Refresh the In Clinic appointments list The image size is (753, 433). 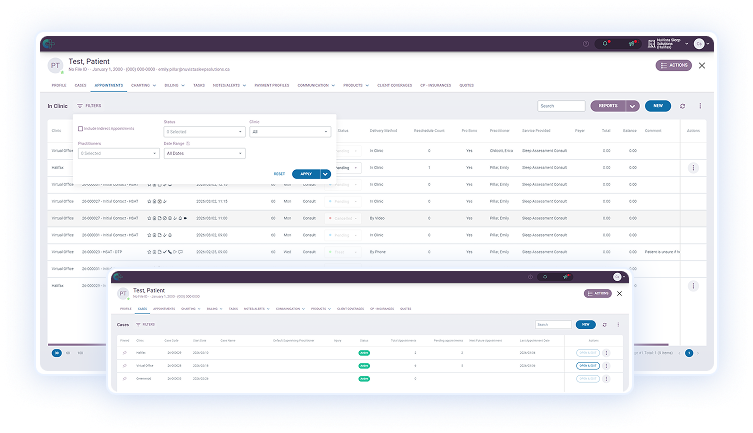pyautogui.click(x=682, y=105)
